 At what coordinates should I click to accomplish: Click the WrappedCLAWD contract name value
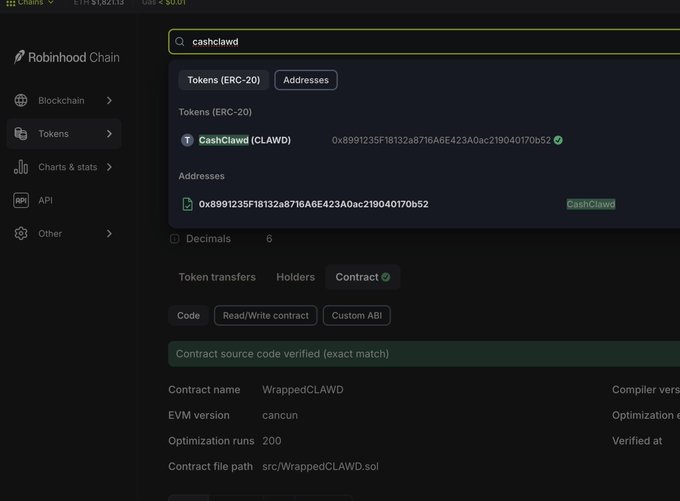303,390
